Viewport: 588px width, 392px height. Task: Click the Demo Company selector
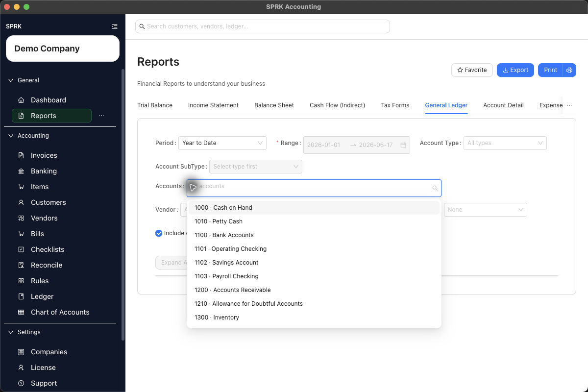pyautogui.click(x=63, y=49)
